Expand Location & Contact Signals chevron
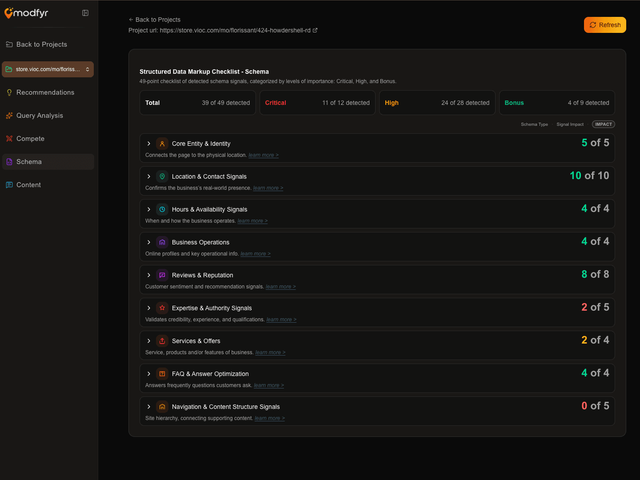 click(x=149, y=176)
